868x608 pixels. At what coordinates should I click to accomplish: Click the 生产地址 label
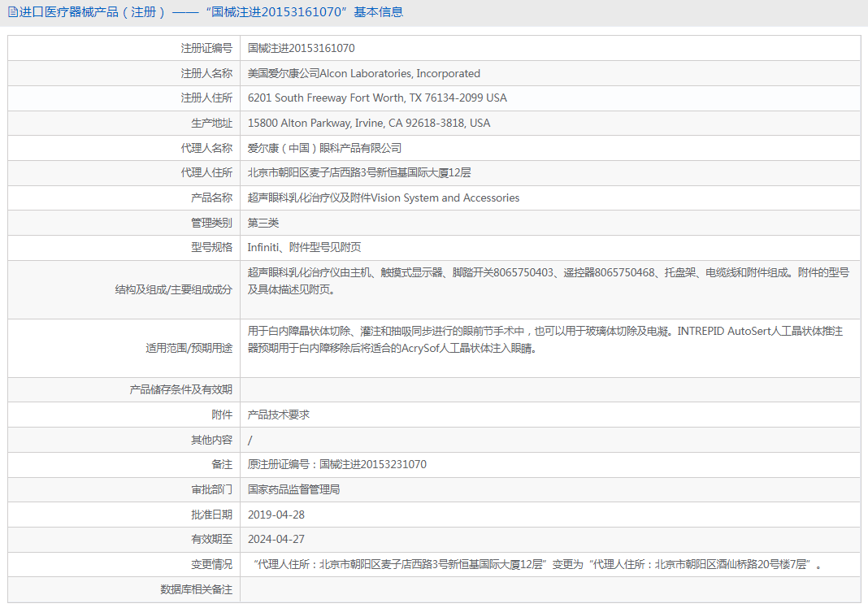pyautogui.click(x=211, y=123)
